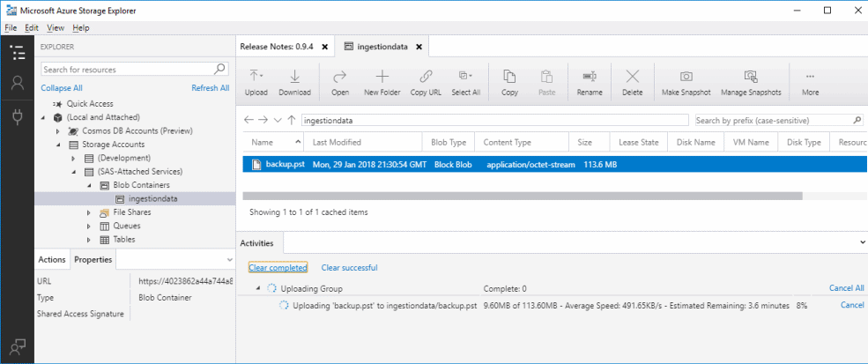Click Clear completed link
This screenshot has height=364, width=868.
point(278,268)
